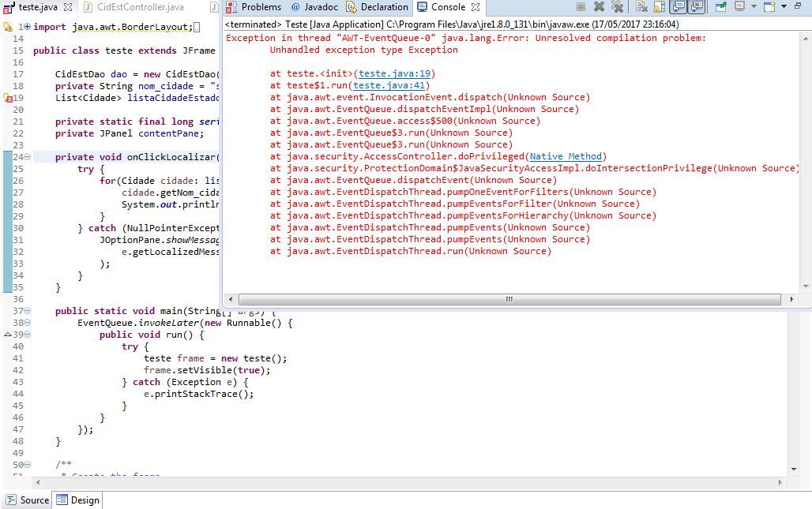Close the Console view tab
Viewport: 812px width, 509px height.
point(476,7)
